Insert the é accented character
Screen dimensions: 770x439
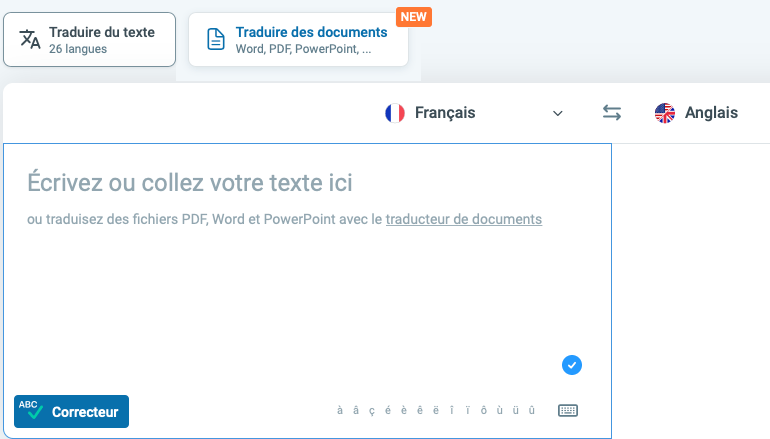point(388,410)
